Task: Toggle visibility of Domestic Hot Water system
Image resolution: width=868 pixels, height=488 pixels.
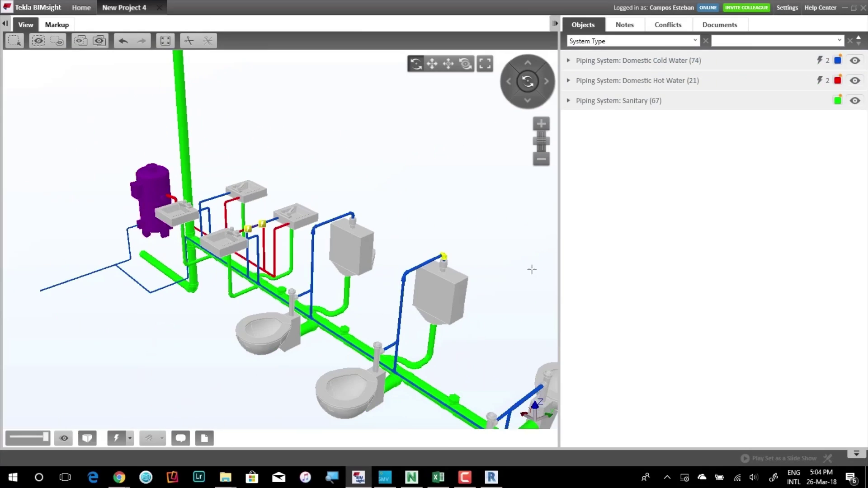Action: pyautogui.click(x=854, y=80)
